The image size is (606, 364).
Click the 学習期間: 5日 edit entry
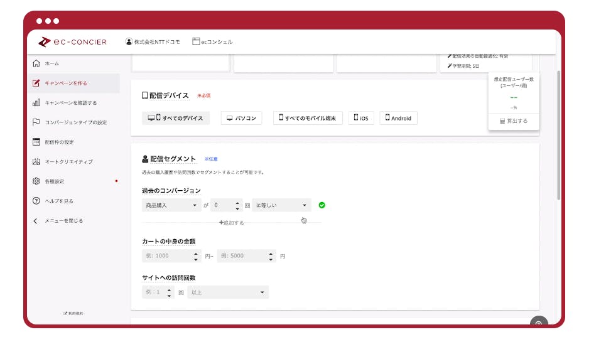coord(464,66)
